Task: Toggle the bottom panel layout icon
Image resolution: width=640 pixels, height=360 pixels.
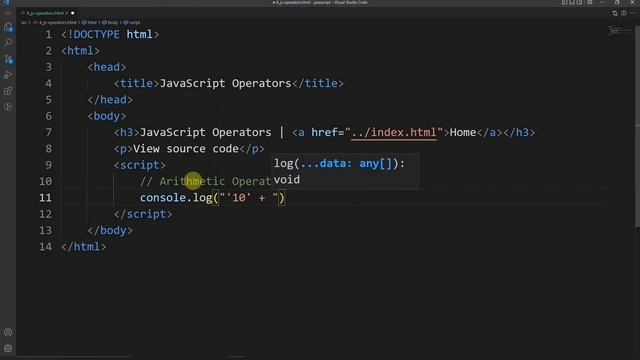Action: [572, 2]
